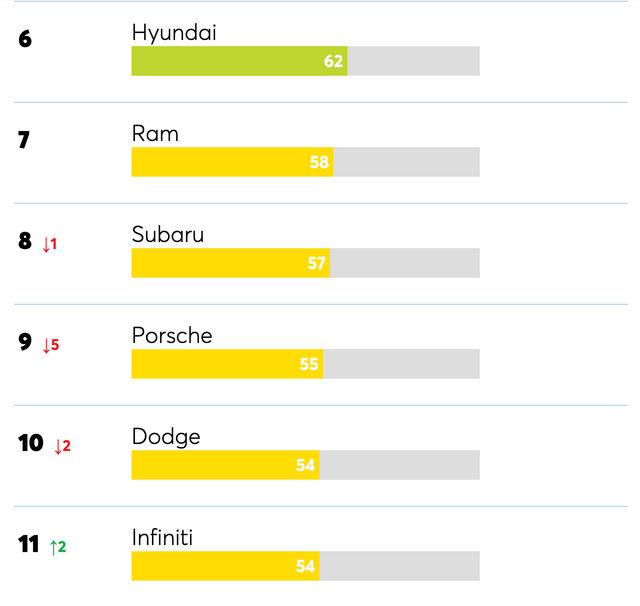This screenshot has height=606, width=640.
Task: Select the Infiniti brand name
Action: pyautogui.click(x=162, y=538)
